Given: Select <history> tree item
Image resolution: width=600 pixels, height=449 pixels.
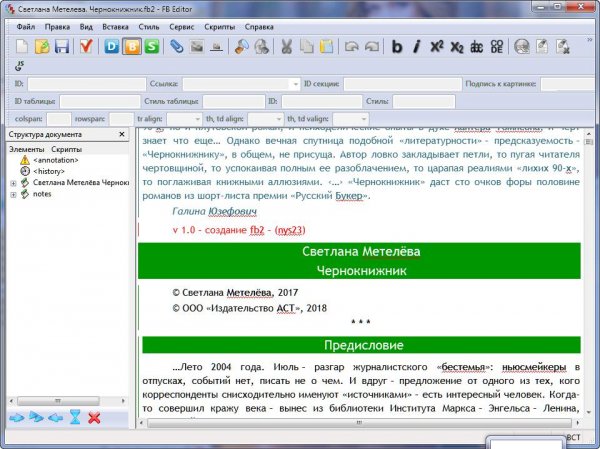Looking at the screenshot, I should [x=49, y=171].
